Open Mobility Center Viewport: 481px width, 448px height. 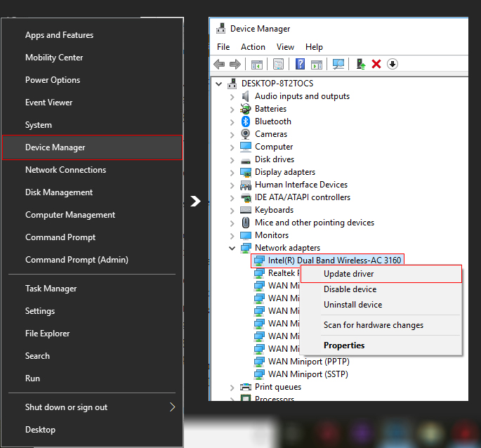tap(92, 58)
